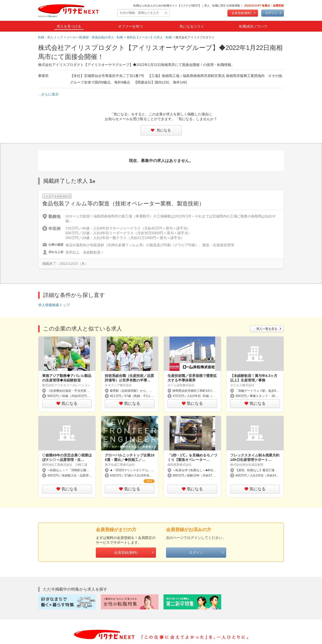Favorite the 積水化成品東部 job with 気になる
Screen dimensions: 322x644
coord(255,489)
